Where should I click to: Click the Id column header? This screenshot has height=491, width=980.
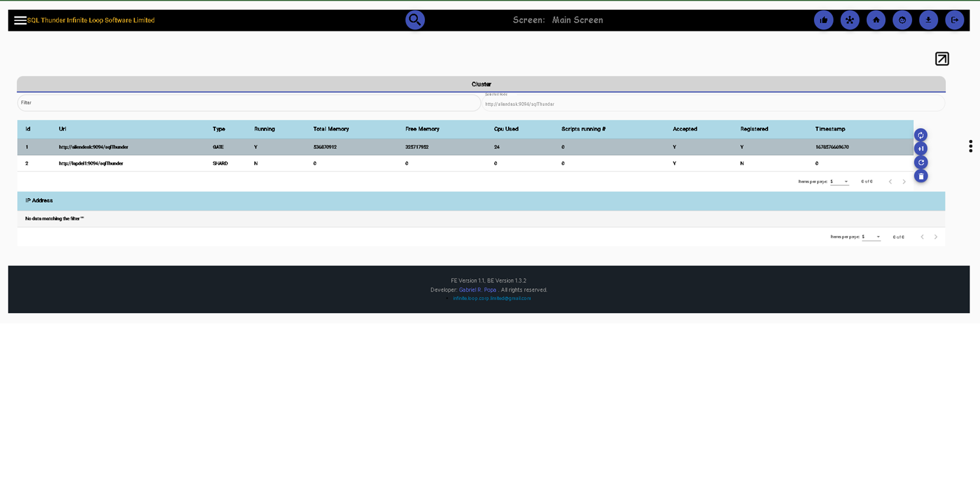(x=28, y=129)
